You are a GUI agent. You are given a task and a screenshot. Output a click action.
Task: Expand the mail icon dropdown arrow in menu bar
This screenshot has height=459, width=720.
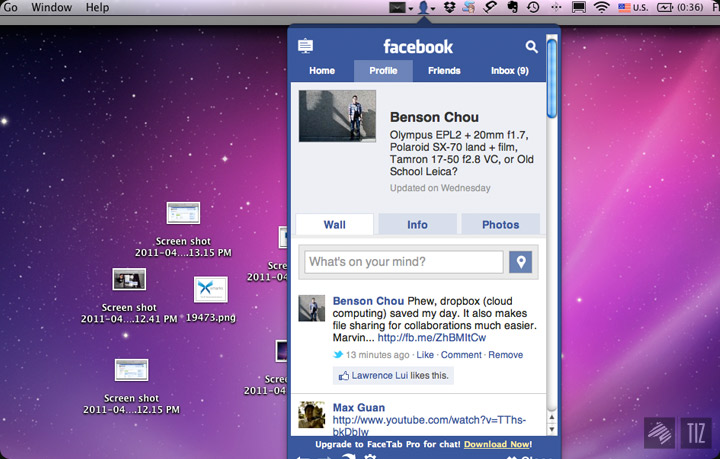408,8
